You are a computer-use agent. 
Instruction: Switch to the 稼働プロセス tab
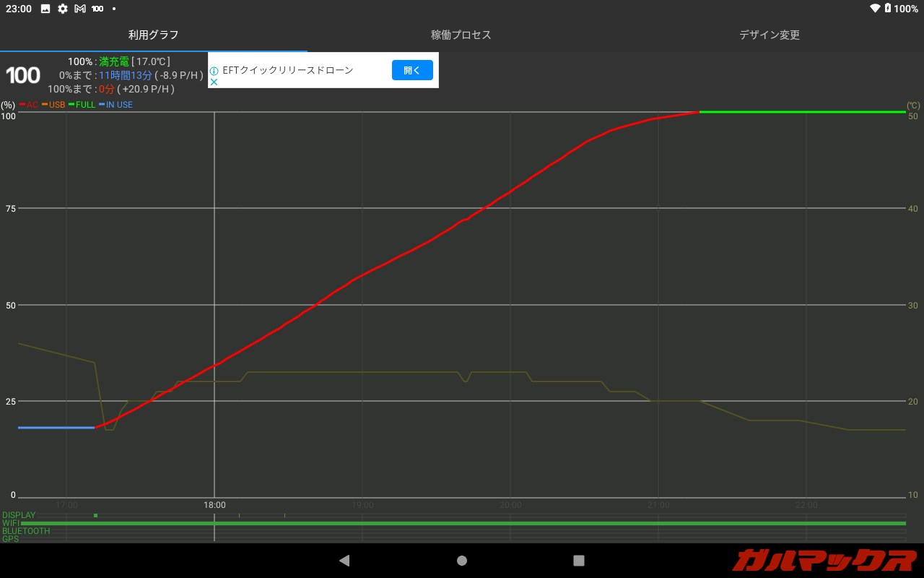pos(461,34)
